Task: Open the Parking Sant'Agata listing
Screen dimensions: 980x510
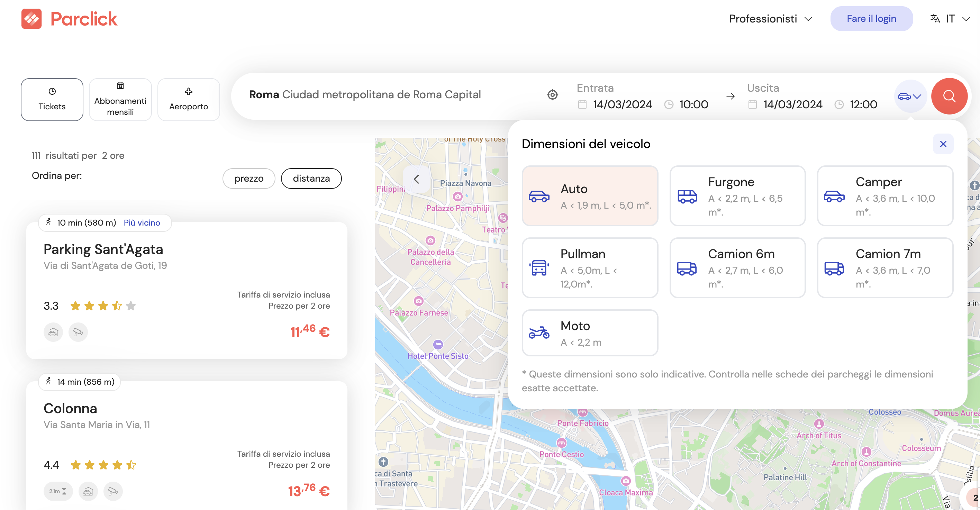Action: [x=103, y=249]
